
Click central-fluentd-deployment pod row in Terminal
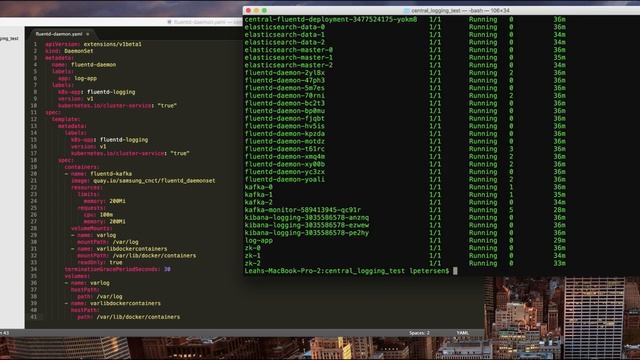pyautogui.click(x=331, y=19)
